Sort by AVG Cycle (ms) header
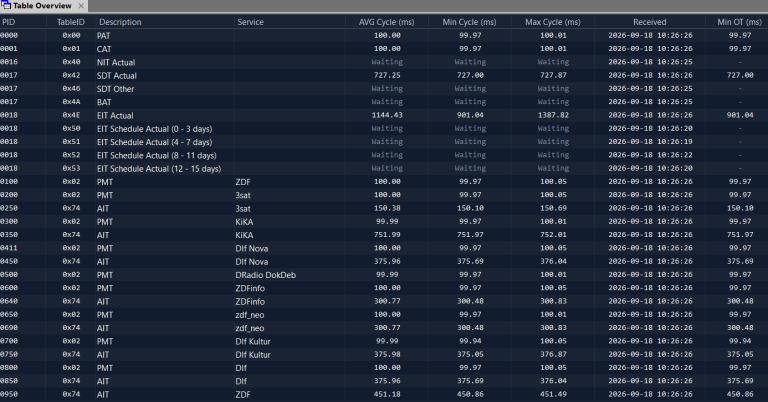The height and width of the screenshot is (402, 768). pyautogui.click(x=386, y=22)
